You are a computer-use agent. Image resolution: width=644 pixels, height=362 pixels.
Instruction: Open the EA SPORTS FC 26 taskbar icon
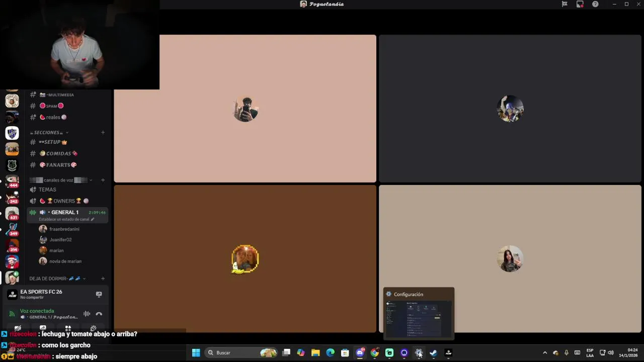[x=448, y=352]
